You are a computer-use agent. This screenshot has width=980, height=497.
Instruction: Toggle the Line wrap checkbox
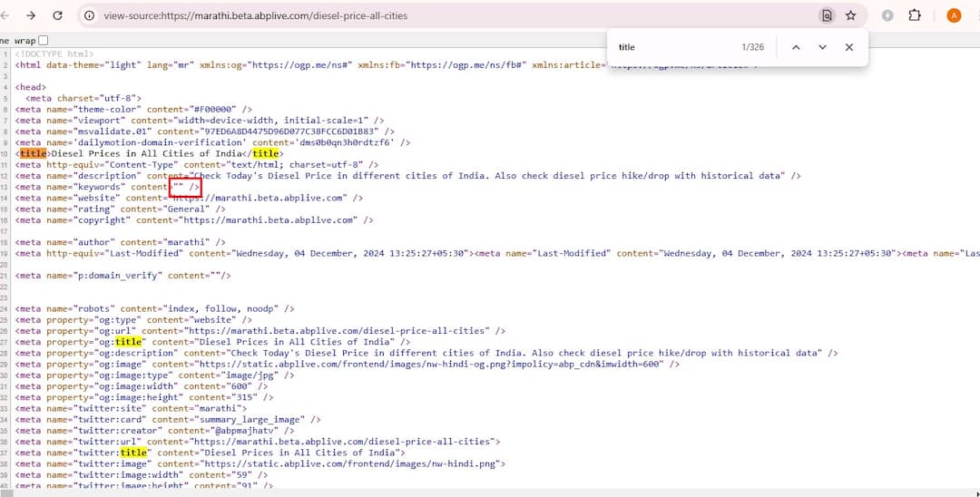[x=43, y=41]
